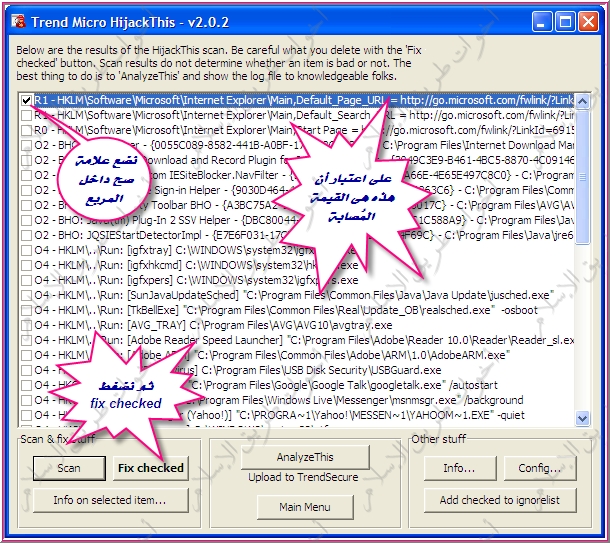
Task: Select the msnmsgr.exe /background row text
Action: coord(279,400)
